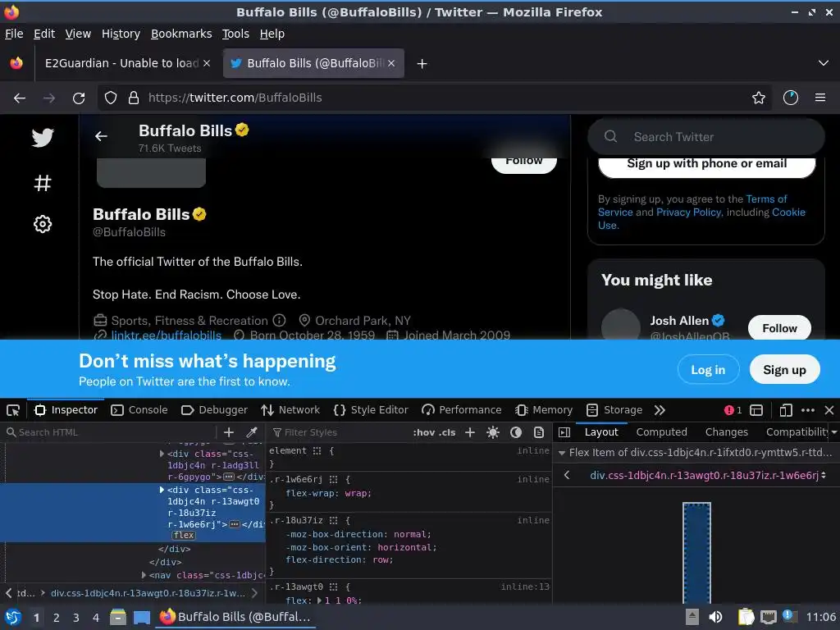Toggle light color scheme simulation

coord(493,432)
